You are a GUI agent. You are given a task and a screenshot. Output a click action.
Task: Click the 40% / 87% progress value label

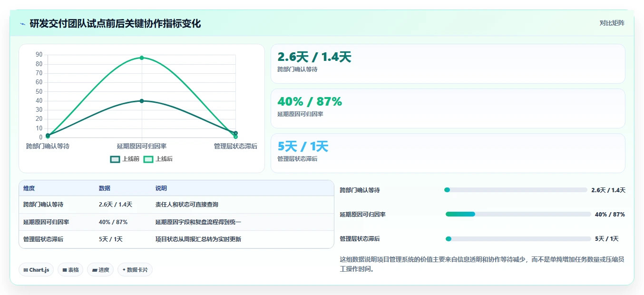[610, 215]
